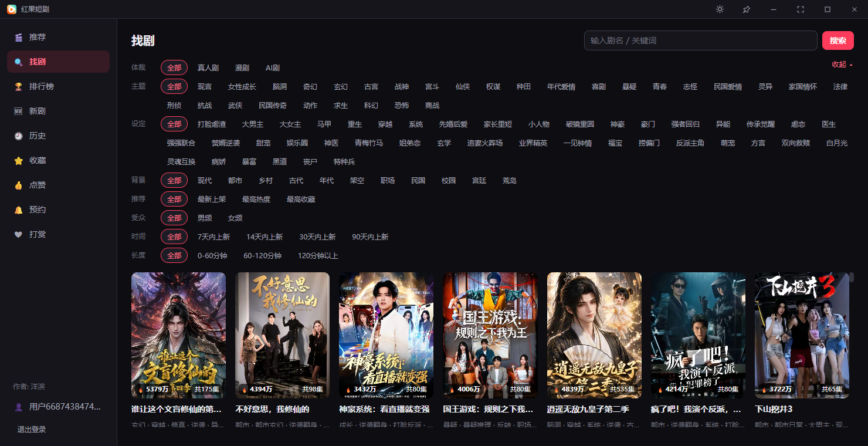The image size is (868, 446).
Task: Click the 找剧 magnifier sidebar icon
Action: point(19,62)
